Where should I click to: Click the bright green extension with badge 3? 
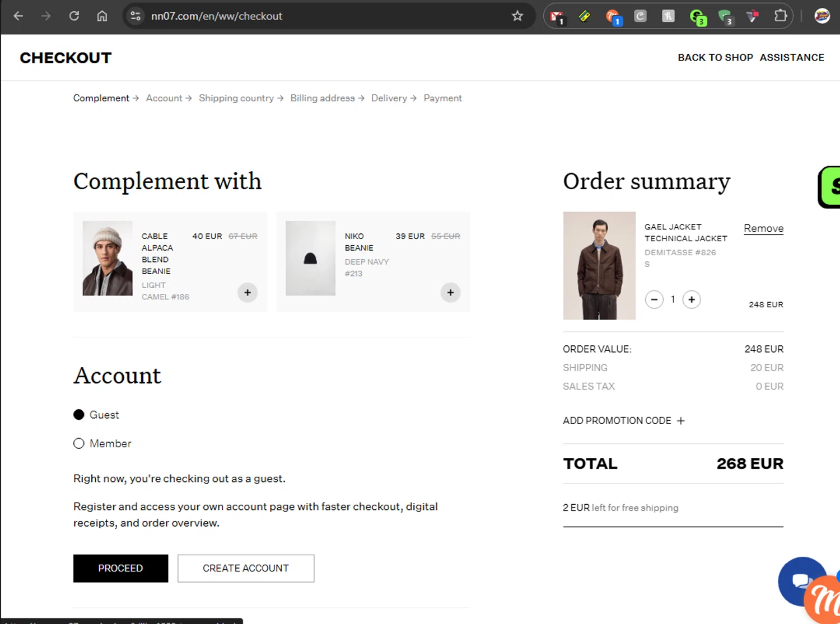tap(698, 17)
